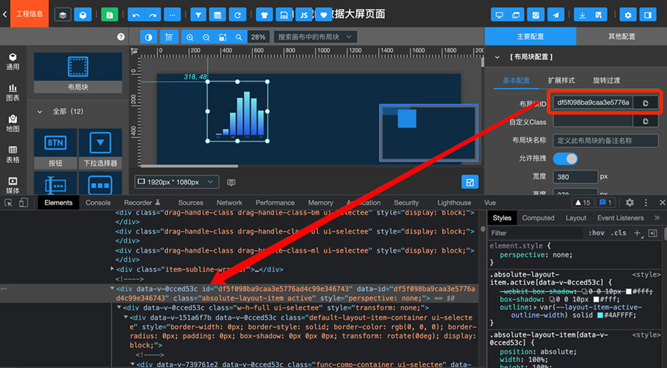The image size is (667, 368).
Task: Click the fit-to-screen zoom icon
Action: pyautogui.click(x=222, y=37)
